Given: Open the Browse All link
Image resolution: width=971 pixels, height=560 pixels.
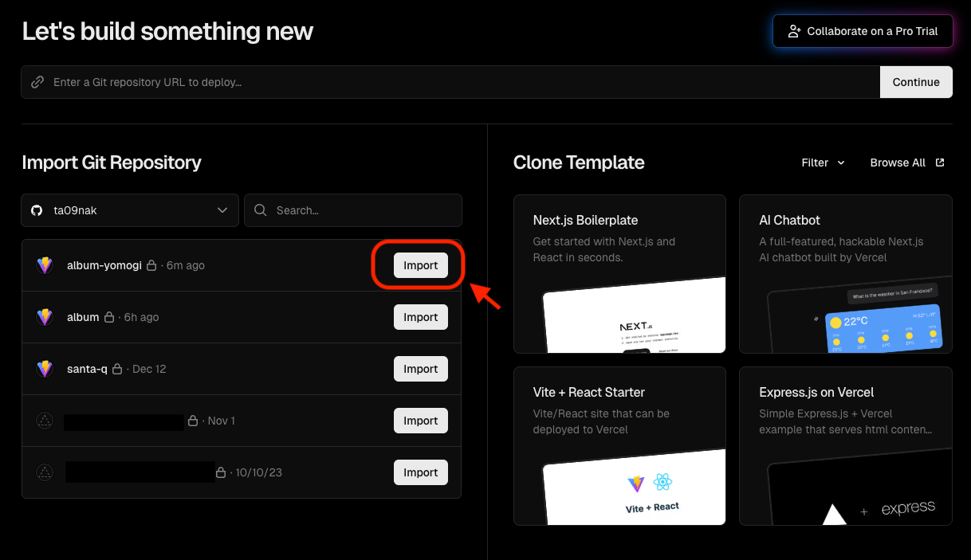Looking at the screenshot, I should point(907,163).
